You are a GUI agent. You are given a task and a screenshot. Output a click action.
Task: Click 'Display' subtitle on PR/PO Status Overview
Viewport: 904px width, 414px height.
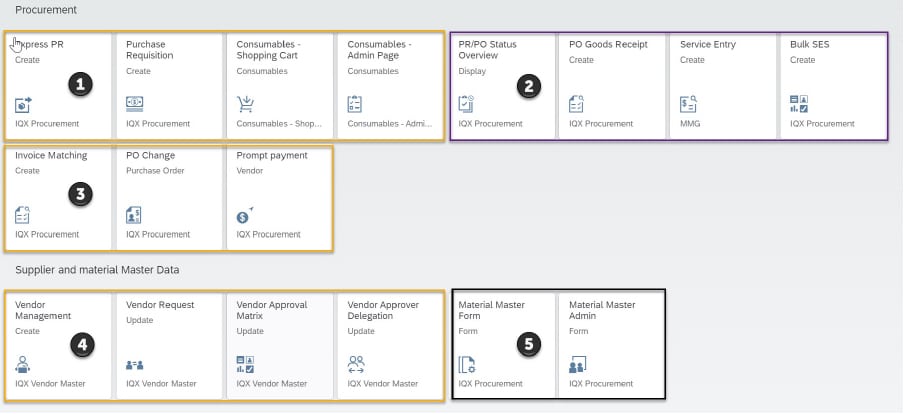[x=472, y=71]
